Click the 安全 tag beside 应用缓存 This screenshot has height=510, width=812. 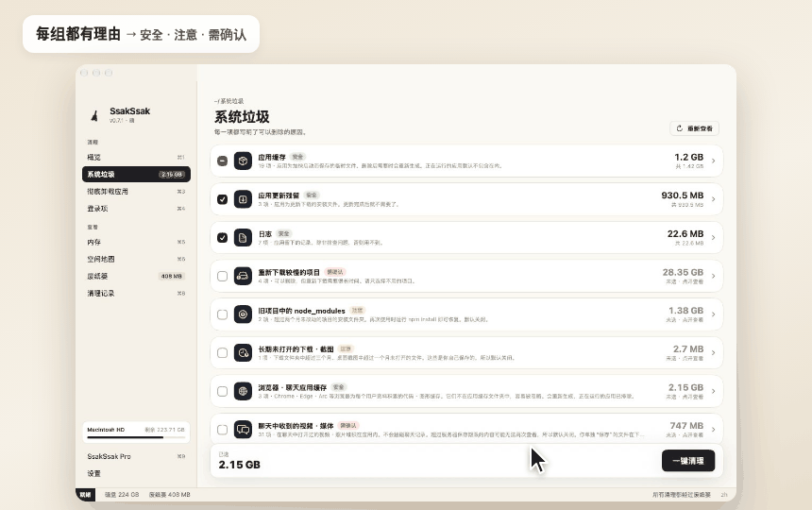pos(297,157)
